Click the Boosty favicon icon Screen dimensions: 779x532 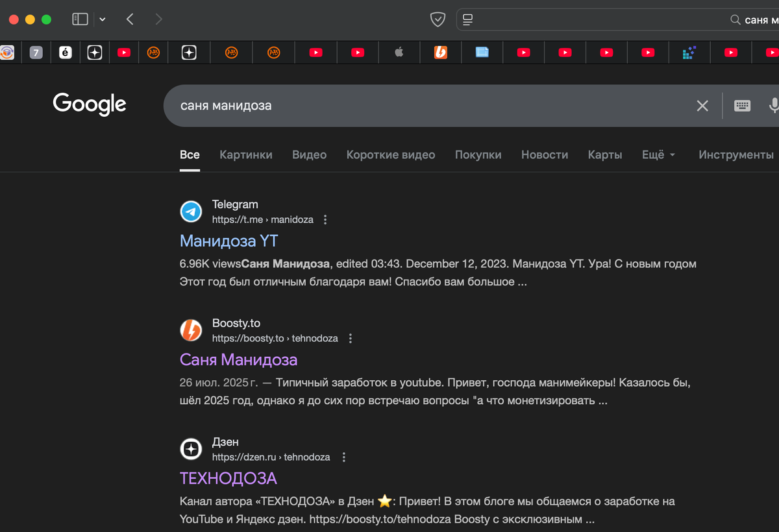click(191, 330)
